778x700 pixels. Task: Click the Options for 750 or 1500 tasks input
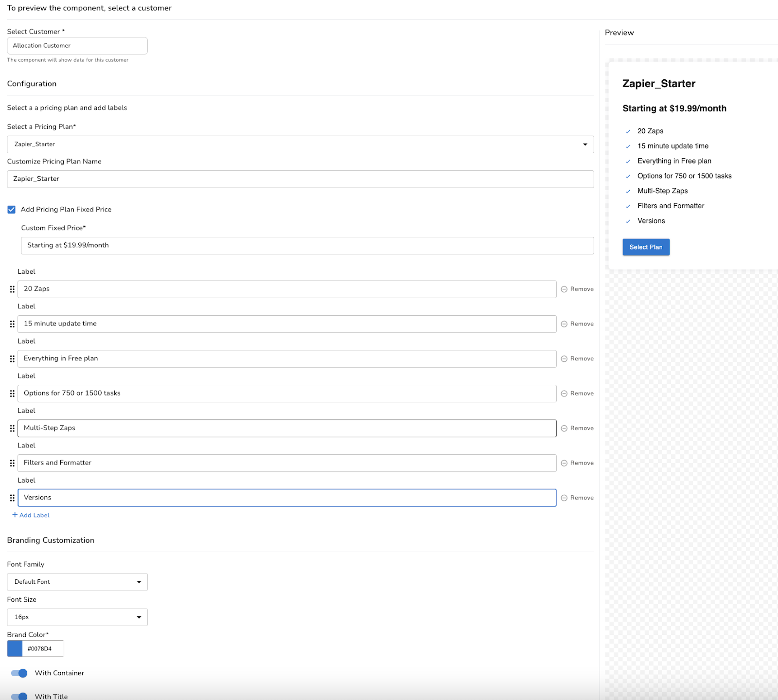(287, 394)
